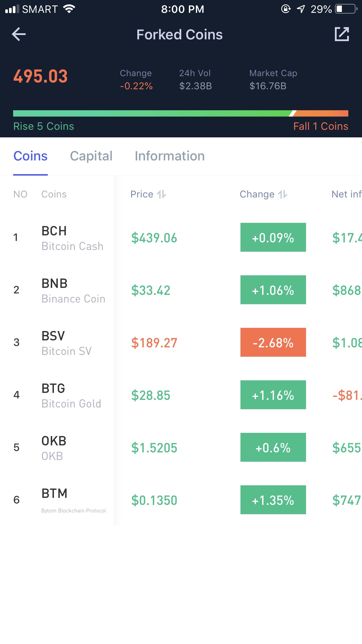Tap the Wi-Fi icon in status bar
Screen dimensions: 362x644
tap(69, 9)
